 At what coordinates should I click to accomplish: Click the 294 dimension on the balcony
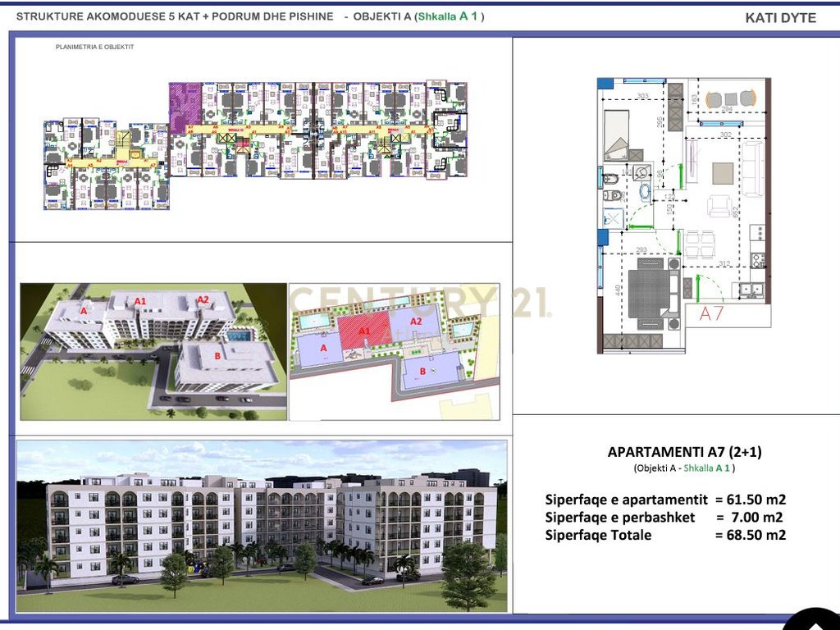coord(727,109)
